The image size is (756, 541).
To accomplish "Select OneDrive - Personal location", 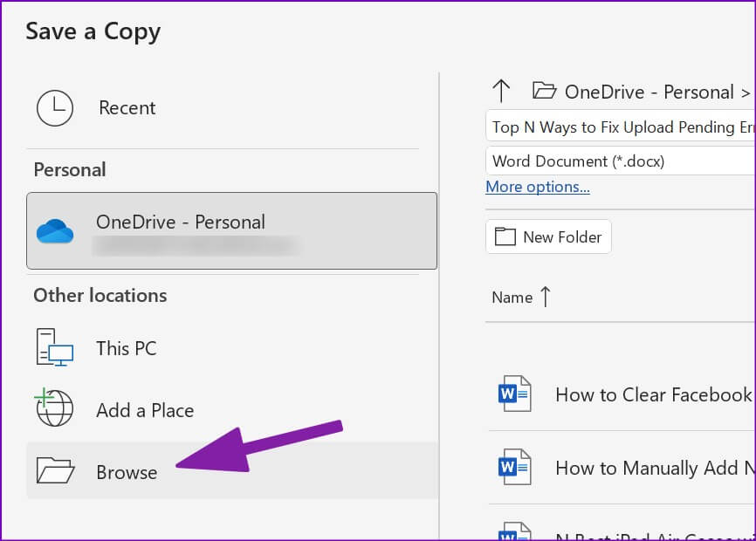I will (x=232, y=230).
